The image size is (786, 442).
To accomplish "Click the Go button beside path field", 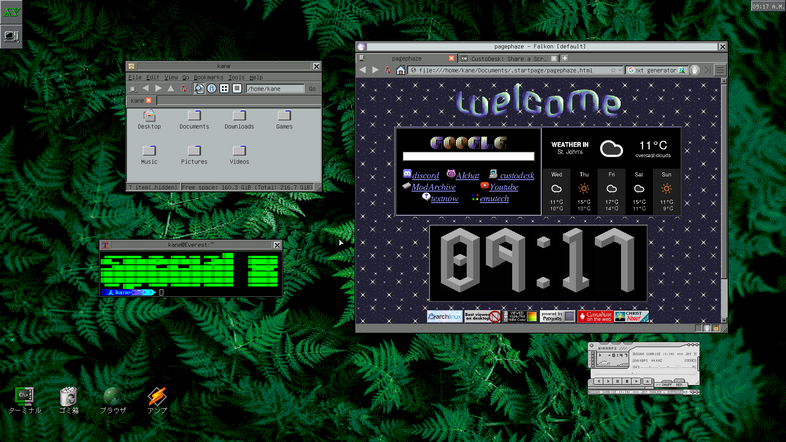I will (312, 89).
